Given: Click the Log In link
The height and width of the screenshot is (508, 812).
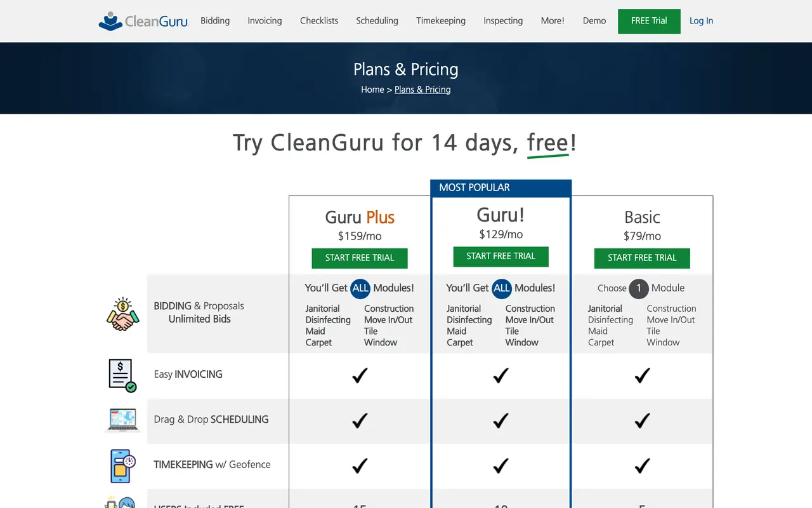Looking at the screenshot, I should point(701,21).
